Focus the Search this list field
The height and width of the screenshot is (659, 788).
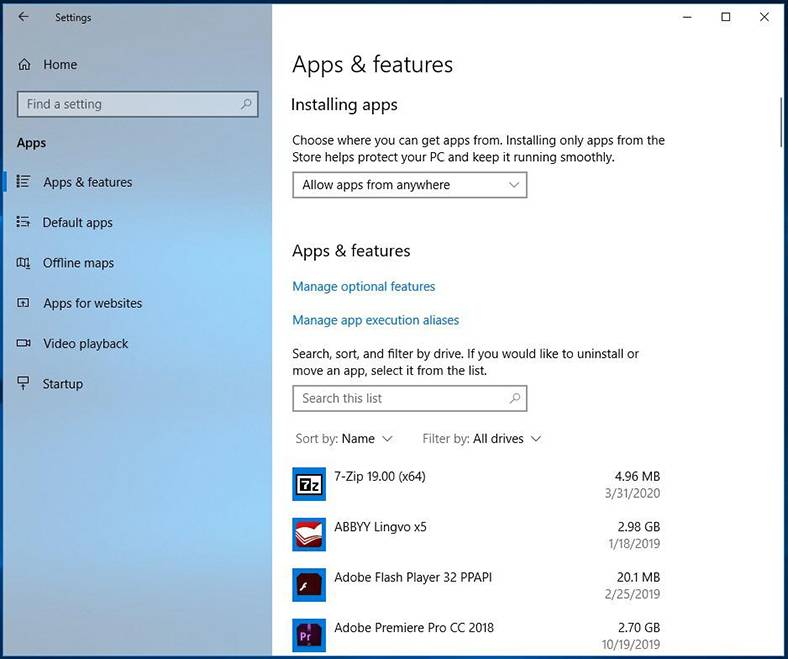(410, 398)
